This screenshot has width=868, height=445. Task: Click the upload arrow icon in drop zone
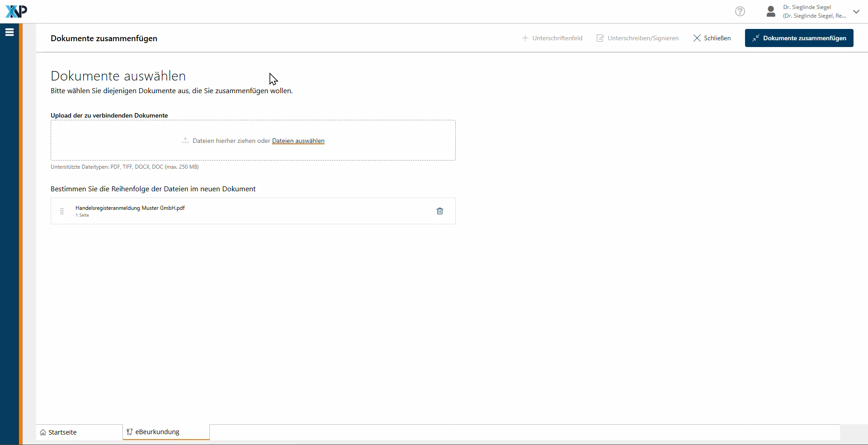[185, 141]
